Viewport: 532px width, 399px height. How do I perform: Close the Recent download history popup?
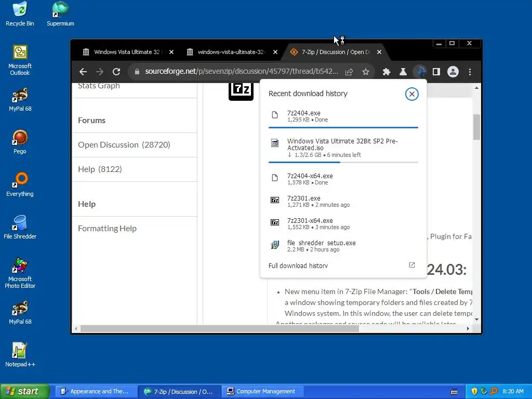tap(411, 94)
